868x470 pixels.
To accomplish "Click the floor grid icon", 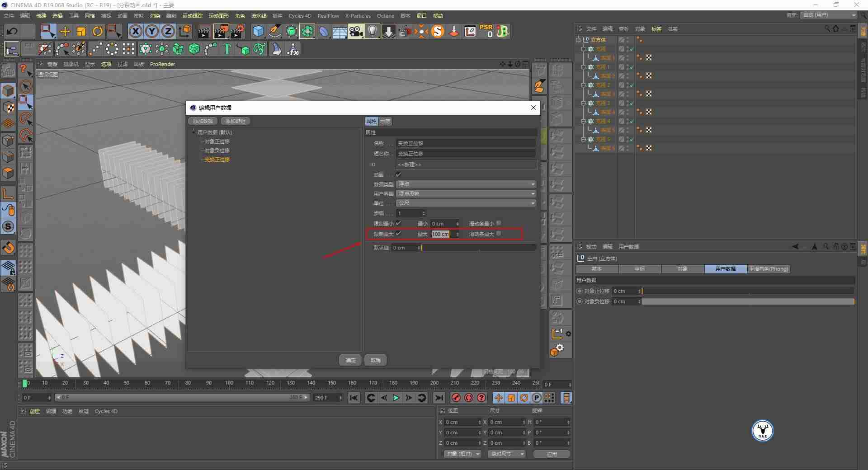I will (x=340, y=31).
